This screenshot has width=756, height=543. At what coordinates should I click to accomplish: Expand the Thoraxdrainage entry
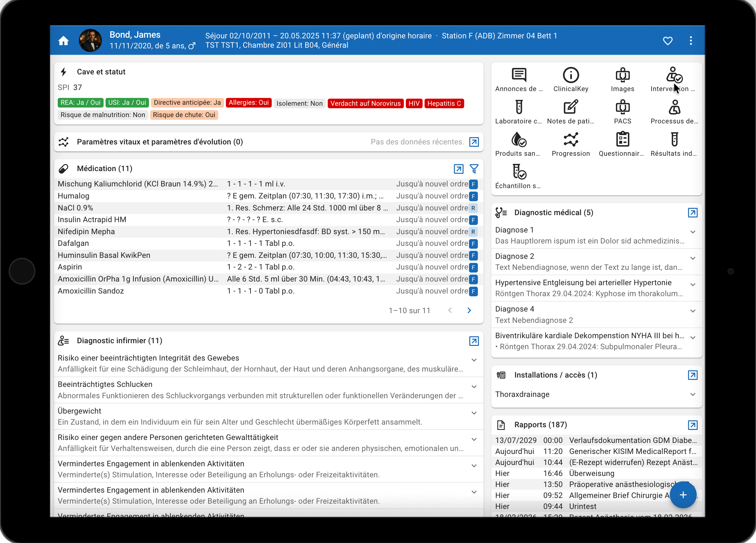693,395
